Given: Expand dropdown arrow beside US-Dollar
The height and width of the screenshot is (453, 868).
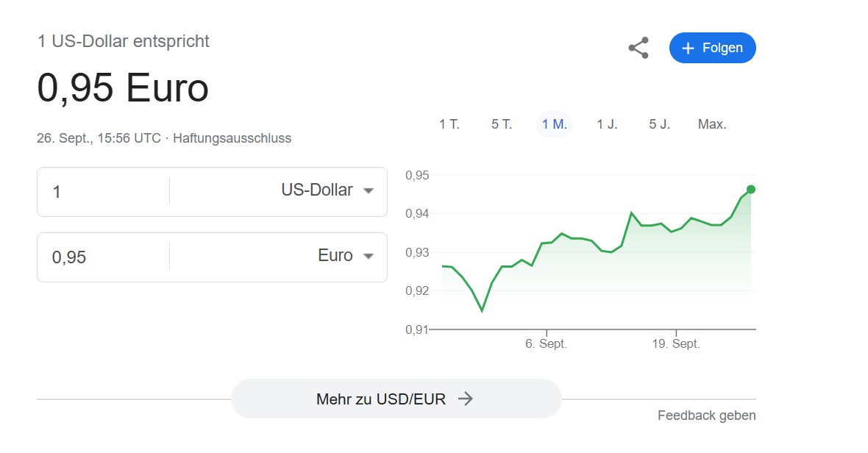Looking at the screenshot, I should click(x=368, y=190).
